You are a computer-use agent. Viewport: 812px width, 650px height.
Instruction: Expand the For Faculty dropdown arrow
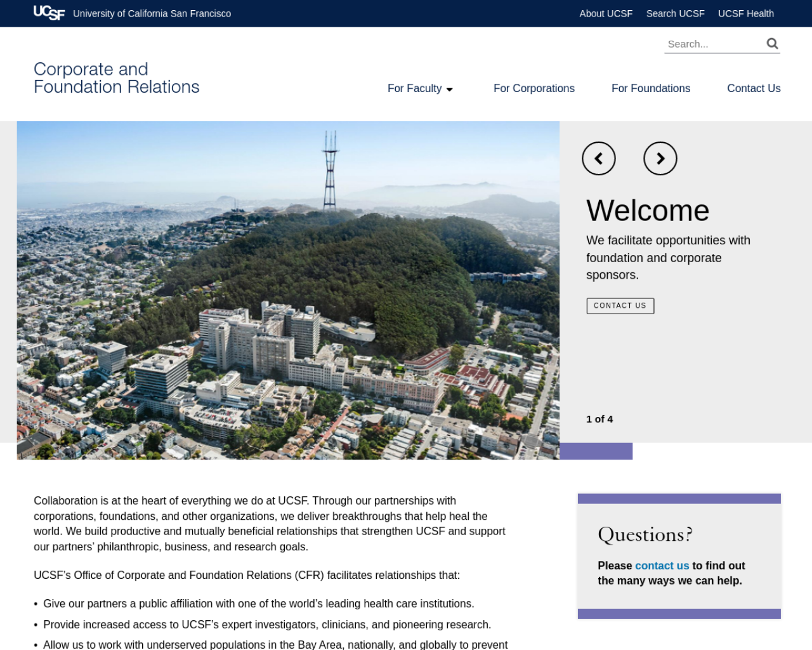(x=449, y=90)
